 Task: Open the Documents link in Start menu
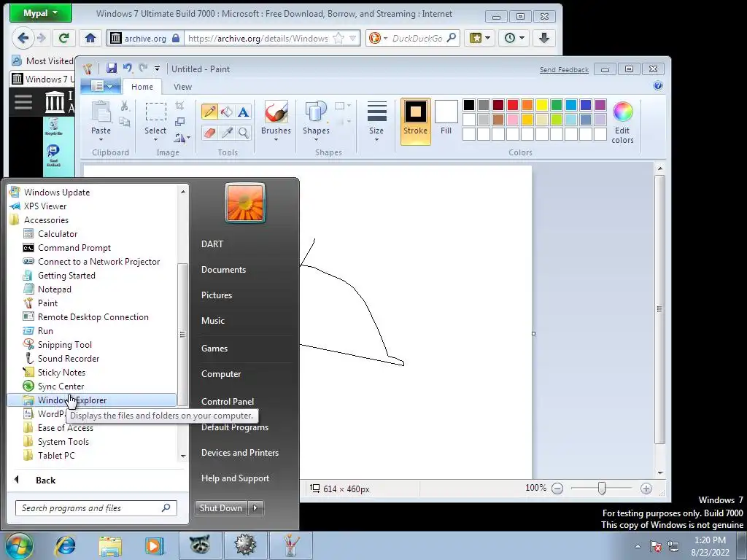pyautogui.click(x=223, y=270)
